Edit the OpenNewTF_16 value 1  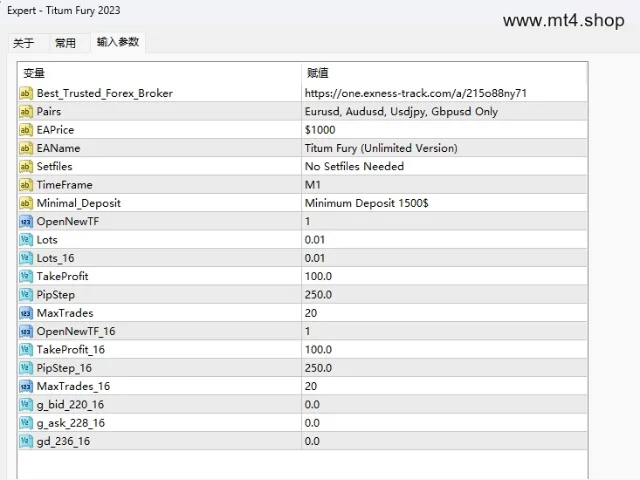tap(444, 331)
